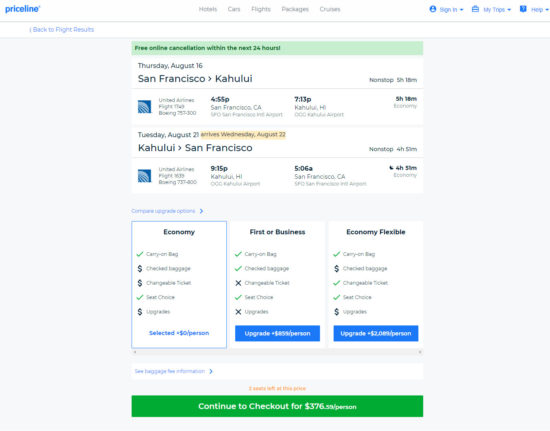Click the overnight moon icon beside 4h 51m
The image size is (550, 431).
391,168
